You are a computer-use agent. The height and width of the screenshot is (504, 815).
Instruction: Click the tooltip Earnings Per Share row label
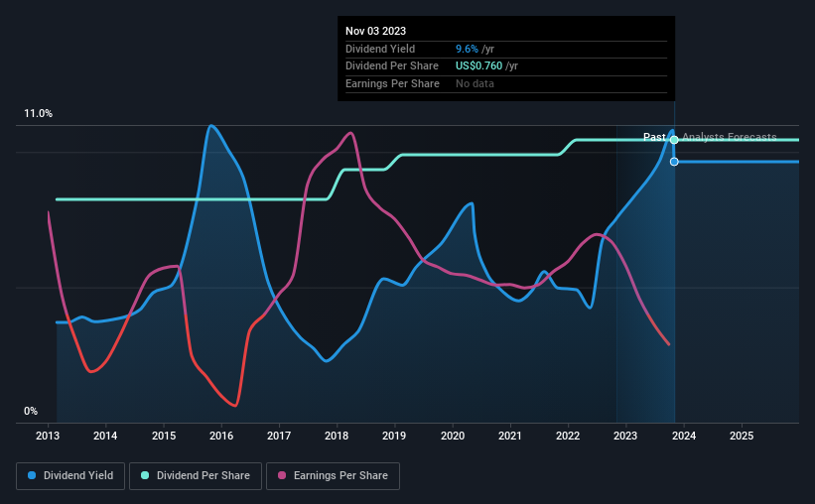(x=392, y=83)
